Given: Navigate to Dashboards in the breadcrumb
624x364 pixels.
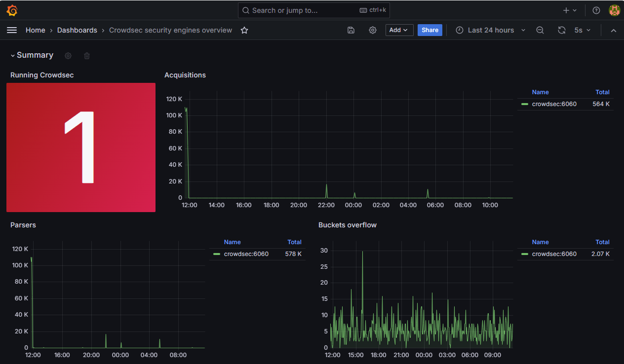Looking at the screenshot, I should [77, 30].
